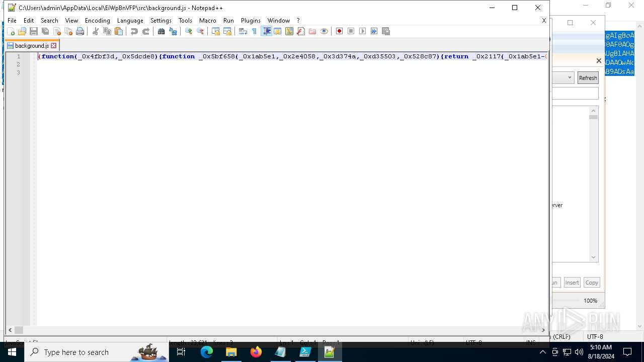Click line 1 code text in editor
Image resolution: width=644 pixels, height=362 pixels.
coord(292,56)
